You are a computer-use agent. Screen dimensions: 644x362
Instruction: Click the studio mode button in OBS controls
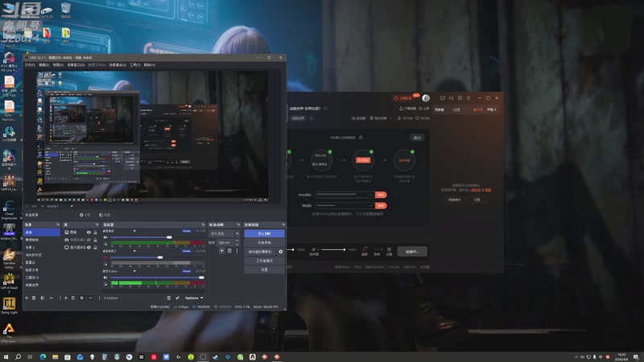[264, 261]
